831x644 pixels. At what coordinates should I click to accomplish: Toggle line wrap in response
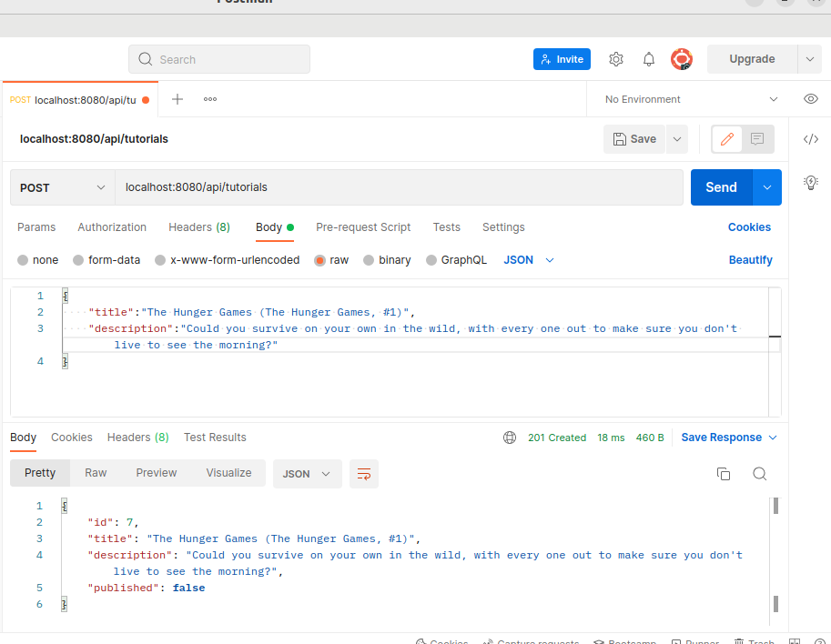364,474
